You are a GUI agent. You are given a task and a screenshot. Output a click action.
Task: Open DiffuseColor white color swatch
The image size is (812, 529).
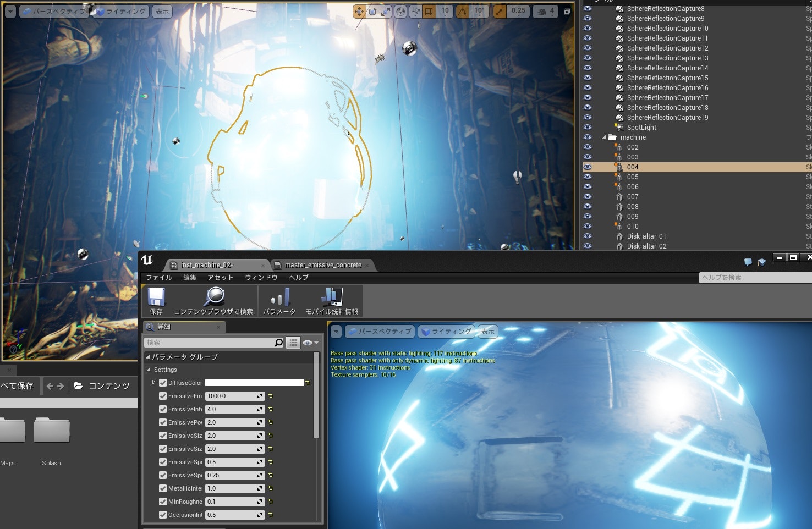pyautogui.click(x=254, y=383)
